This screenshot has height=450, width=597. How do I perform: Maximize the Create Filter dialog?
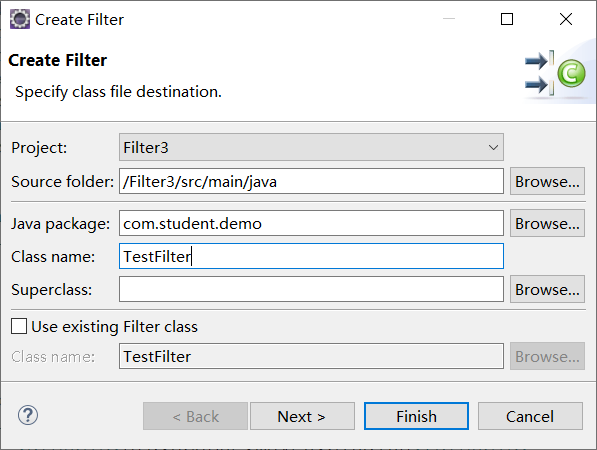coord(506,19)
